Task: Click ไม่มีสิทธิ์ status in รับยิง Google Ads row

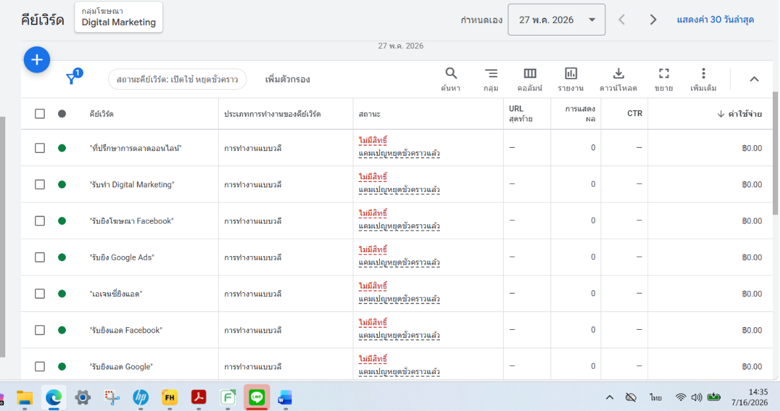Action: (x=373, y=250)
